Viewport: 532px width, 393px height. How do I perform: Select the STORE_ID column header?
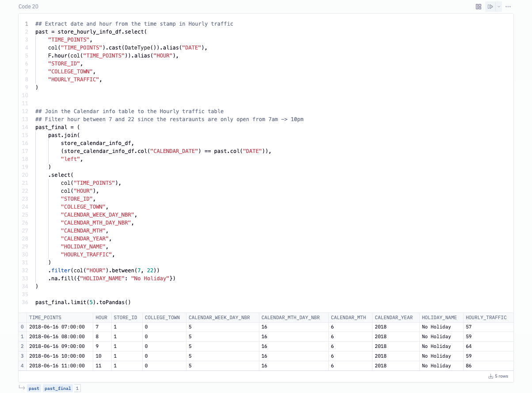(x=125, y=317)
